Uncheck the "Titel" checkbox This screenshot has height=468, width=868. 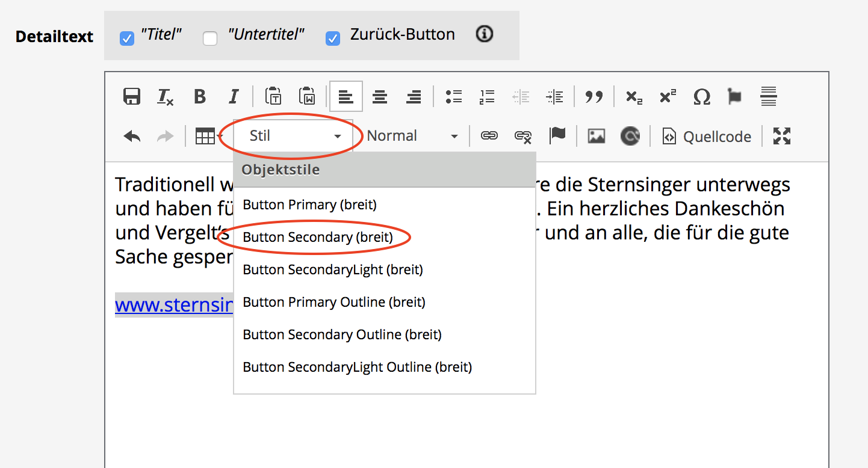click(x=127, y=39)
